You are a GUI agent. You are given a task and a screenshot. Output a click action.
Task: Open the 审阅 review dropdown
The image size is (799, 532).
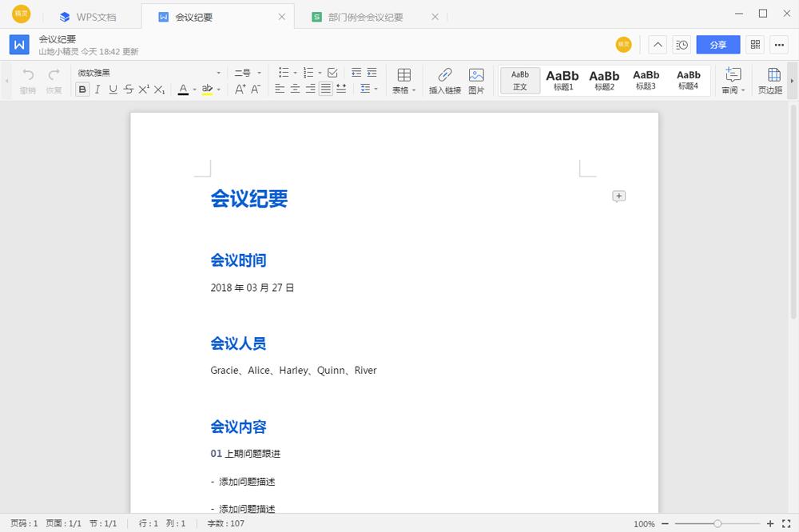point(733,81)
